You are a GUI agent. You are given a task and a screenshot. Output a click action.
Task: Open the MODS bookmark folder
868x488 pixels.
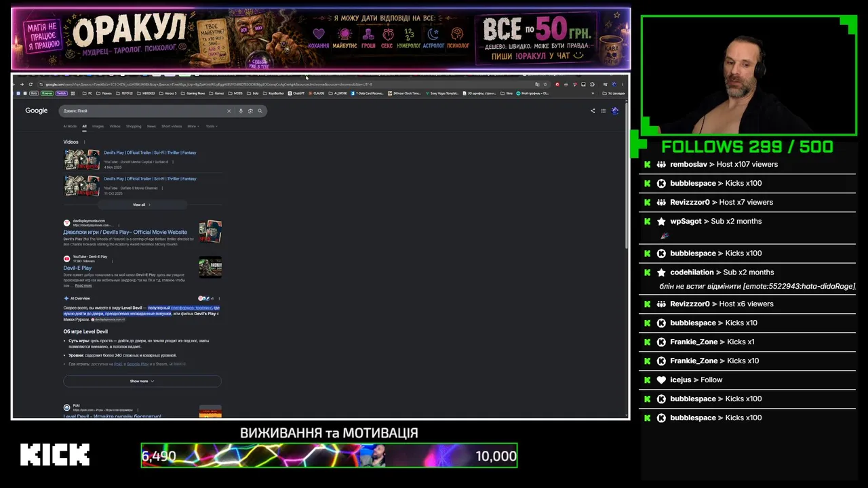pos(236,93)
